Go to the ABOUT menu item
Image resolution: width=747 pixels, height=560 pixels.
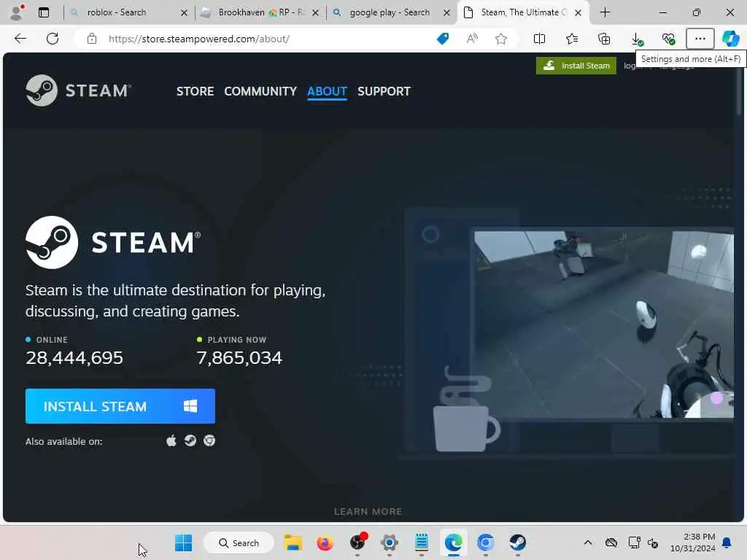pos(327,91)
